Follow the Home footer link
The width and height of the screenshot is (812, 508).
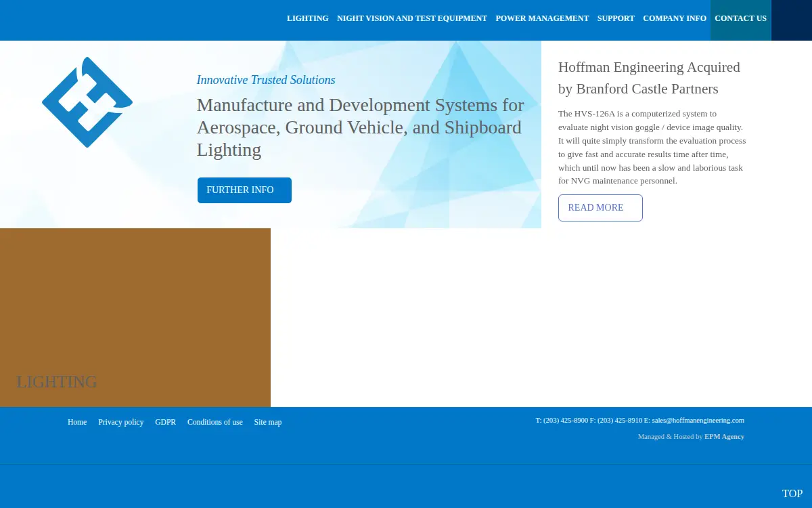coord(77,422)
